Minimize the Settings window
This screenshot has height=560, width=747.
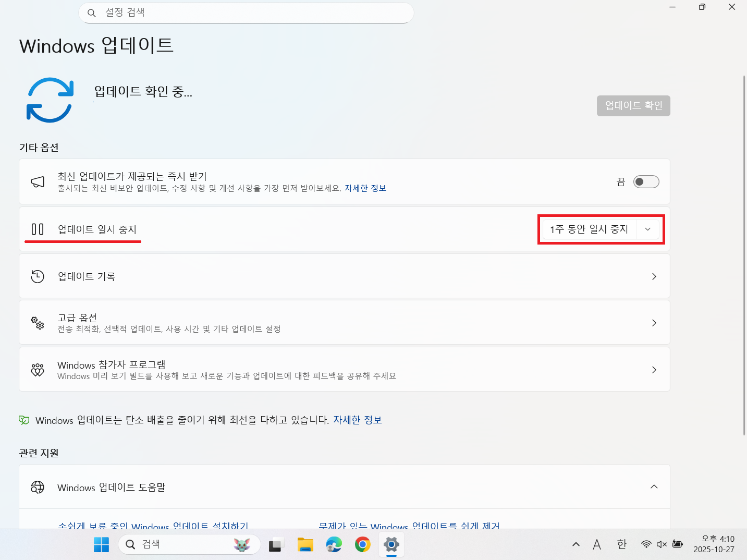672,7
